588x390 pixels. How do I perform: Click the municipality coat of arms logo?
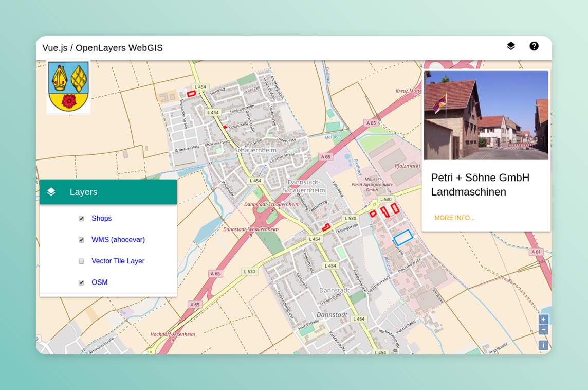point(68,86)
